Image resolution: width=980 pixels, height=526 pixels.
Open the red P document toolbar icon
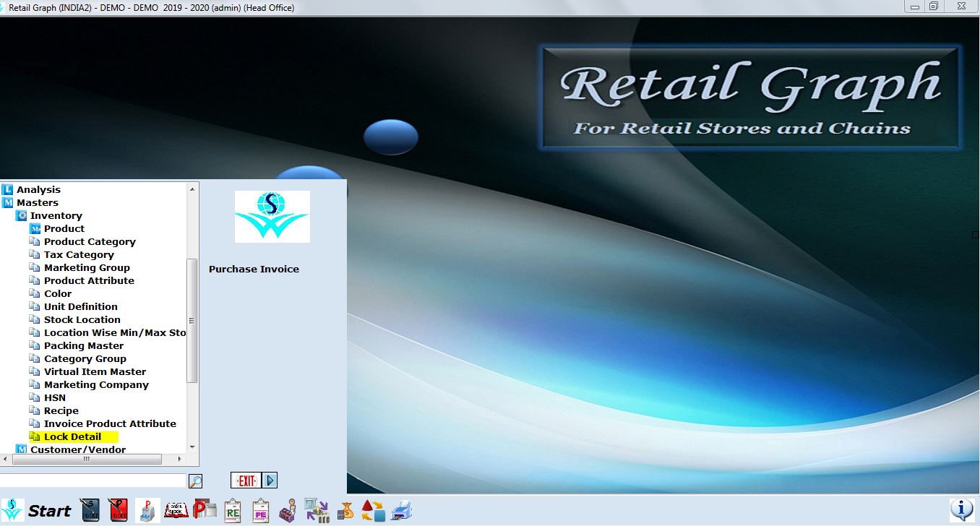pyautogui.click(x=205, y=510)
